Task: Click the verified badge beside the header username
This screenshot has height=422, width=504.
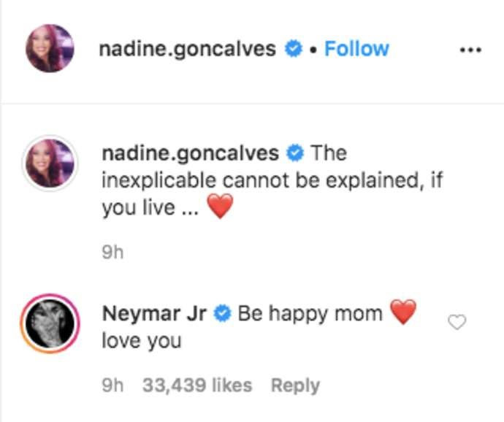Action: [x=294, y=49]
